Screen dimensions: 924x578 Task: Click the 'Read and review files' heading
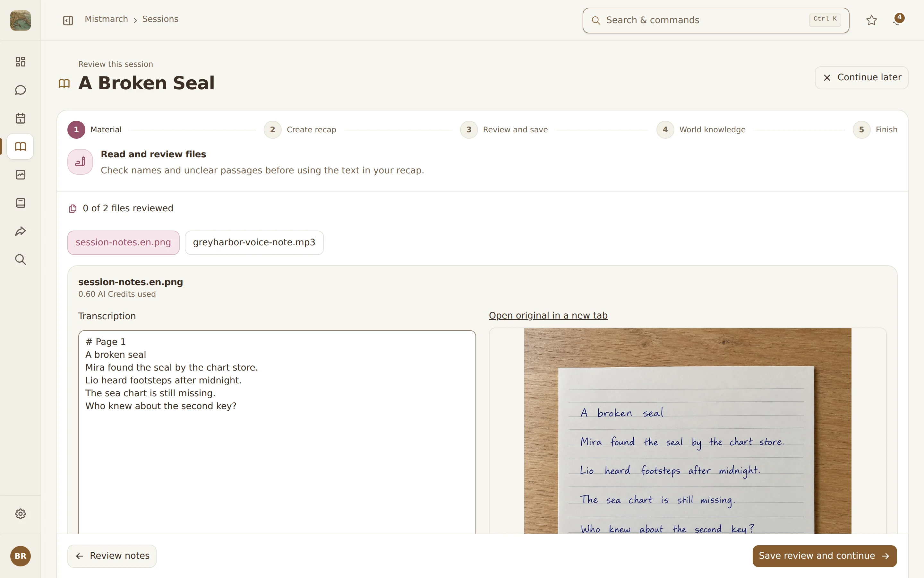click(x=153, y=154)
